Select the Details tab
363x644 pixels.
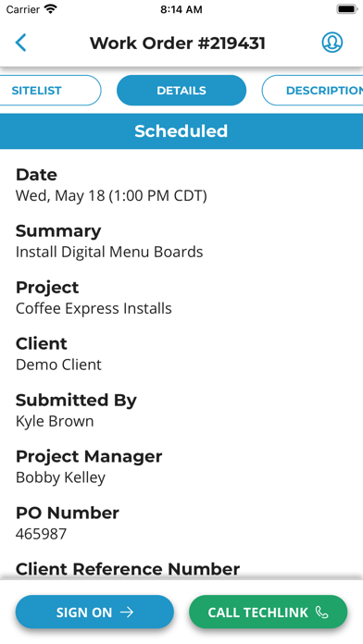[181, 91]
